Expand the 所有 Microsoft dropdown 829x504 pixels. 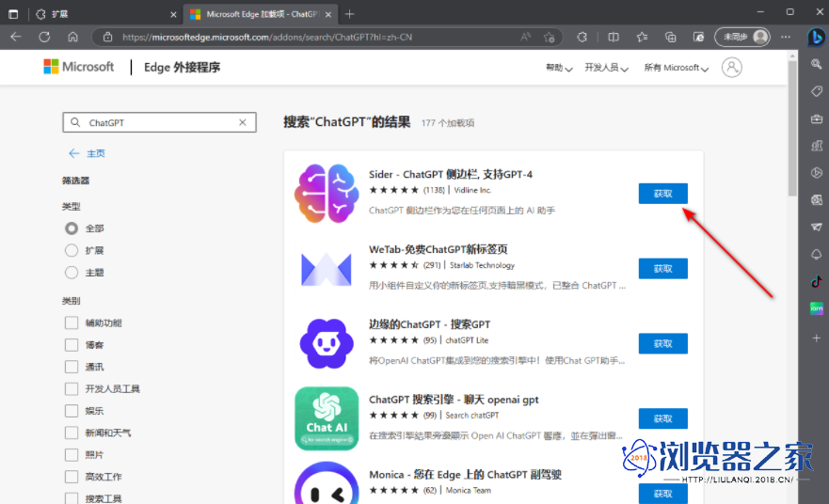tap(677, 68)
